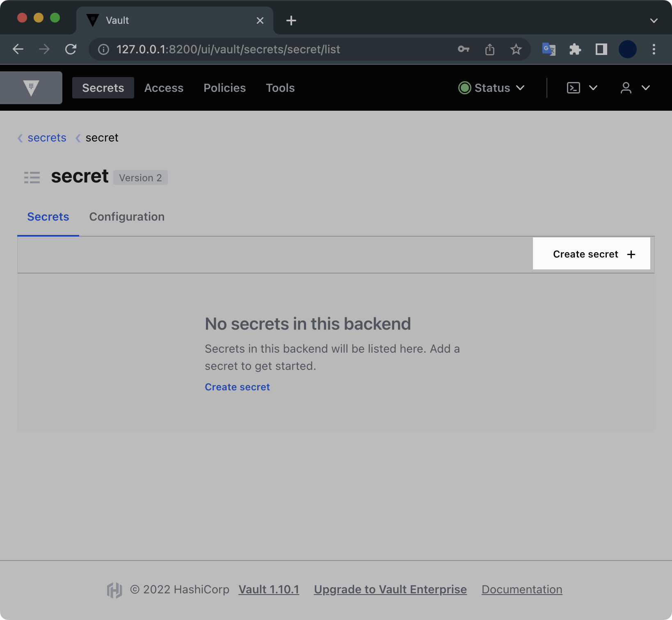Click the Create secret + button

591,254
